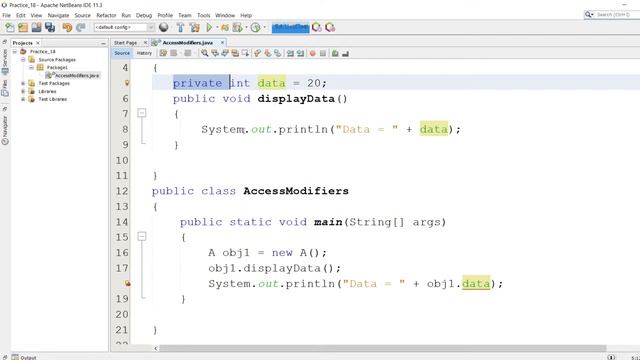Switch editor to Source view

tap(122, 53)
